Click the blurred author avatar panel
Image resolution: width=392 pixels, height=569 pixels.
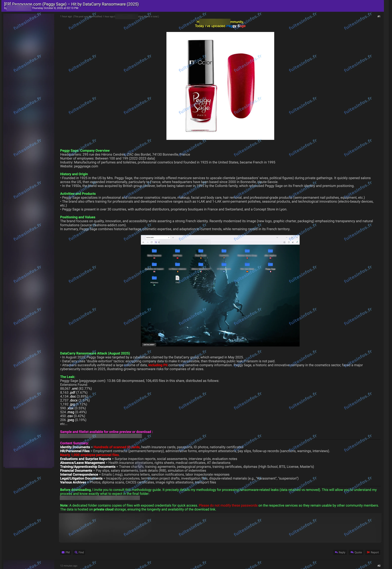pyautogui.click(x=28, y=241)
